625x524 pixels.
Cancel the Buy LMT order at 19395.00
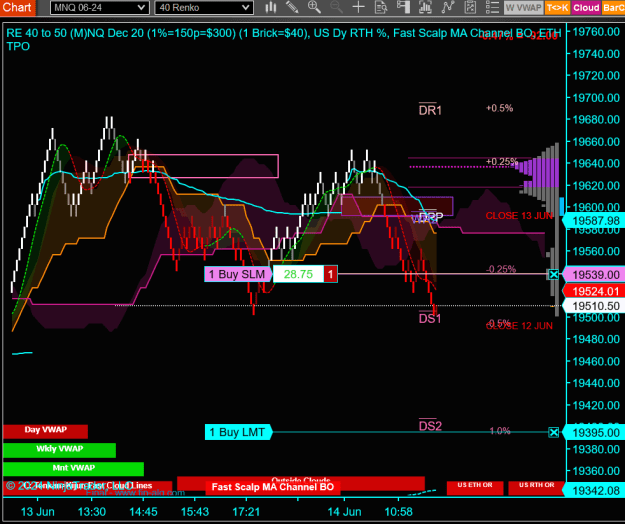554,432
